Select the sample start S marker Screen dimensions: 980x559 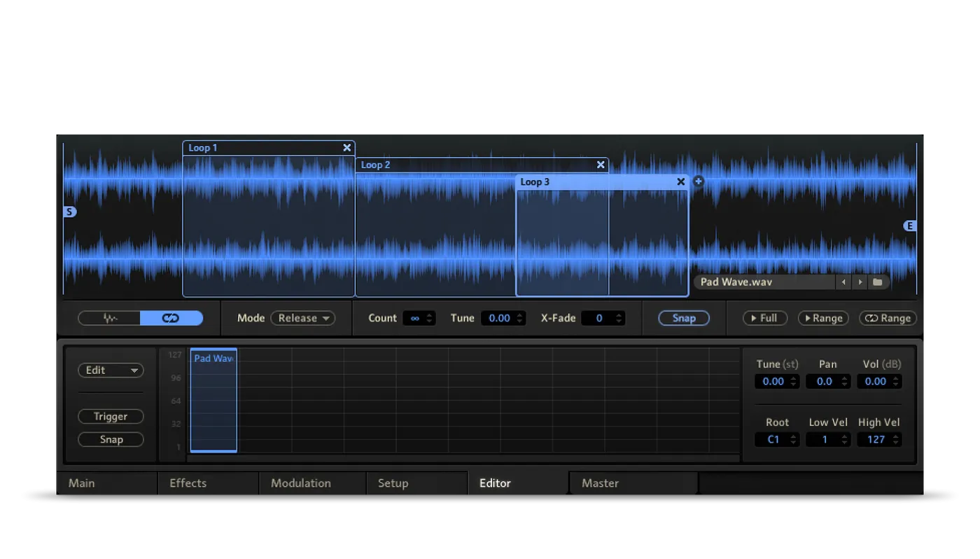(x=69, y=212)
